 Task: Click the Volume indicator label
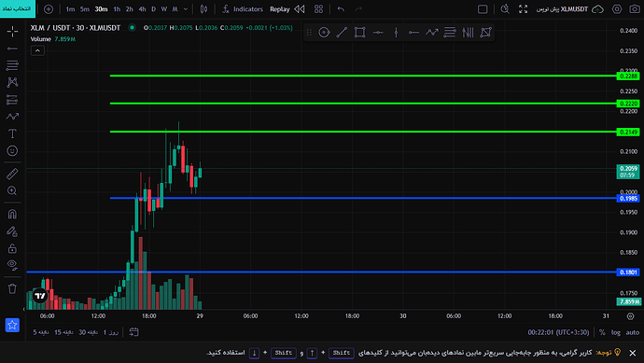41,39
